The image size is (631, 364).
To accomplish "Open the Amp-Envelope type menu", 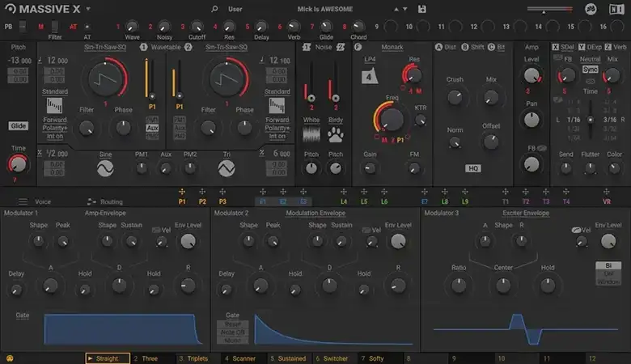I will coord(105,213).
